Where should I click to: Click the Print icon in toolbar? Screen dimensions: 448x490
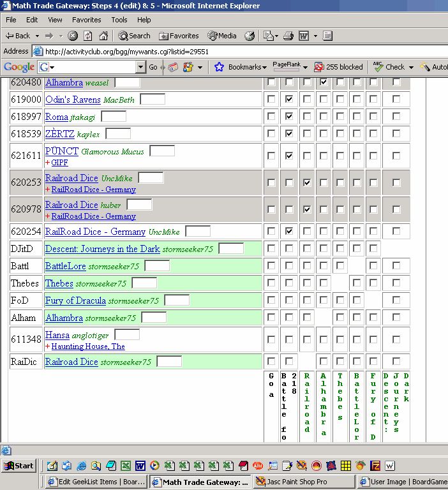click(288, 36)
